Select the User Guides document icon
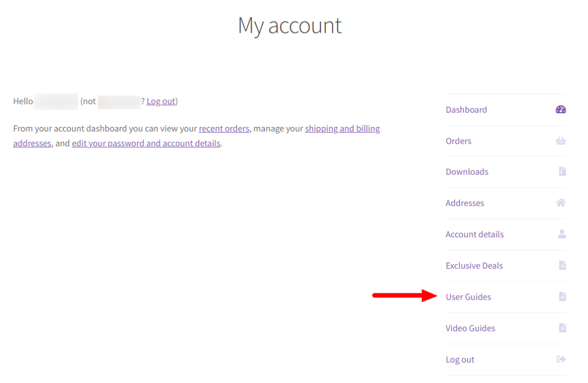Screen dimensions: 588x383 [562, 296]
